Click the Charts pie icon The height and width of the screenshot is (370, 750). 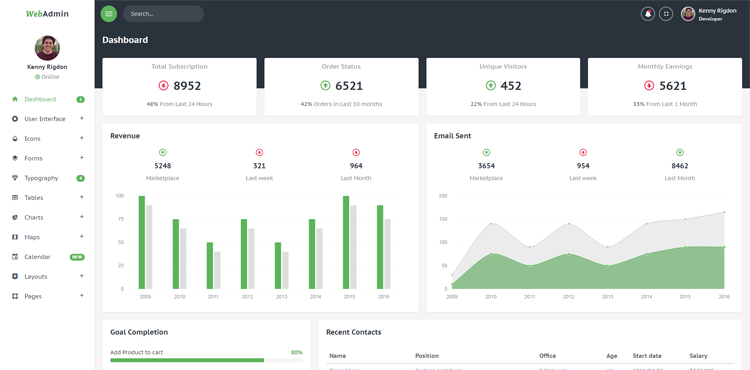tap(15, 218)
